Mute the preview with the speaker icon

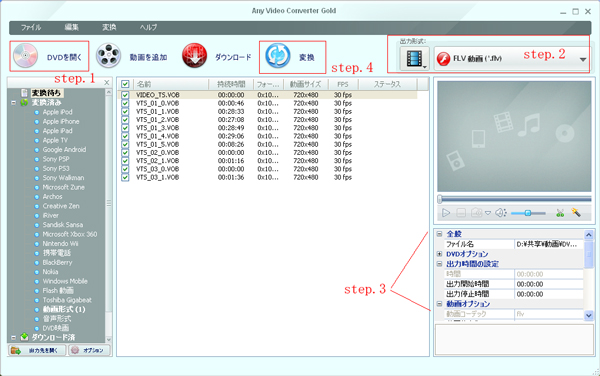point(501,213)
